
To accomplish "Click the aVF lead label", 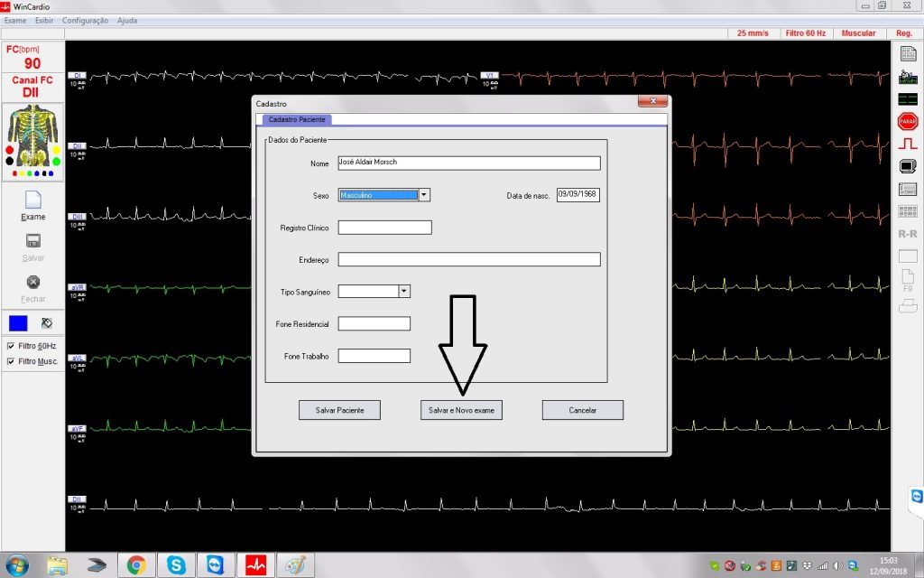I will click(x=78, y=429).
